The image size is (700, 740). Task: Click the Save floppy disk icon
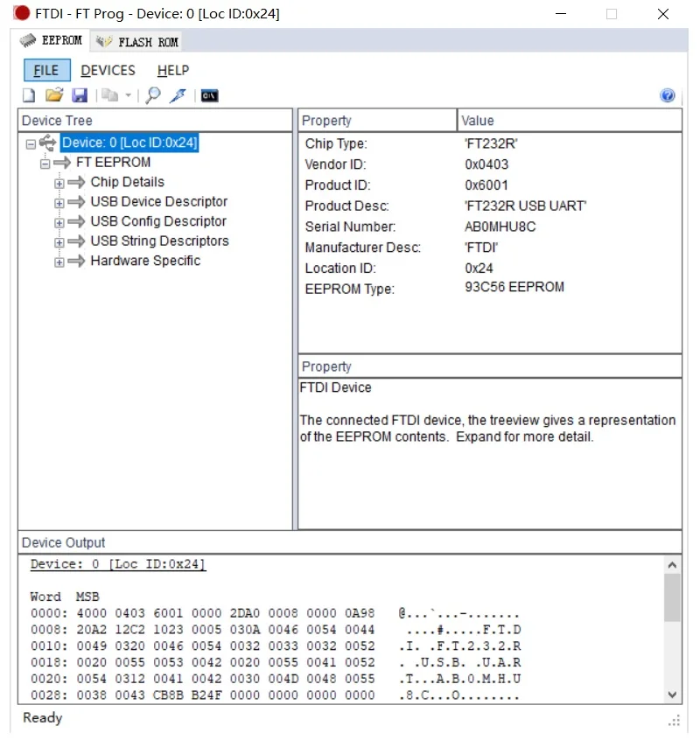pos(79,95)
